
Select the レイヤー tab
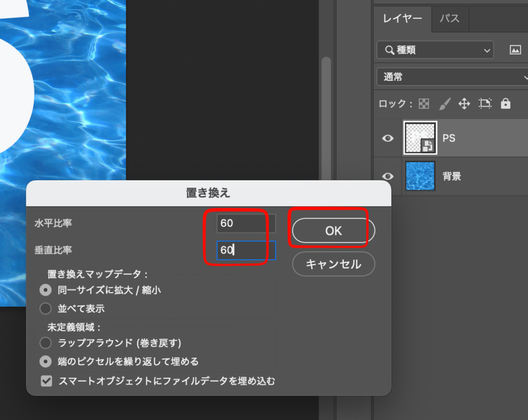pos(402,19)
